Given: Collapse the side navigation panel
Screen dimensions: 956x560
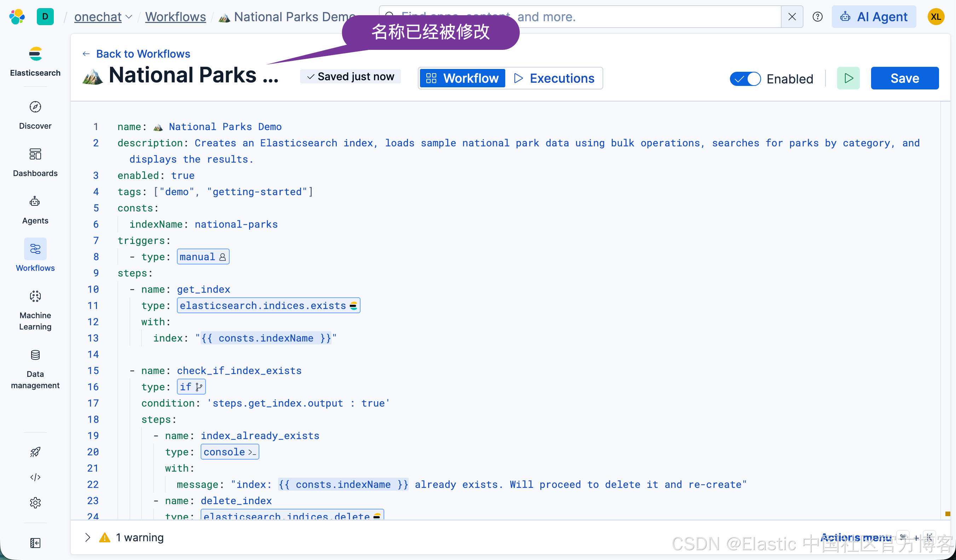Looking at the screenshot, I should pyautogui.click(x=35, y=543).
